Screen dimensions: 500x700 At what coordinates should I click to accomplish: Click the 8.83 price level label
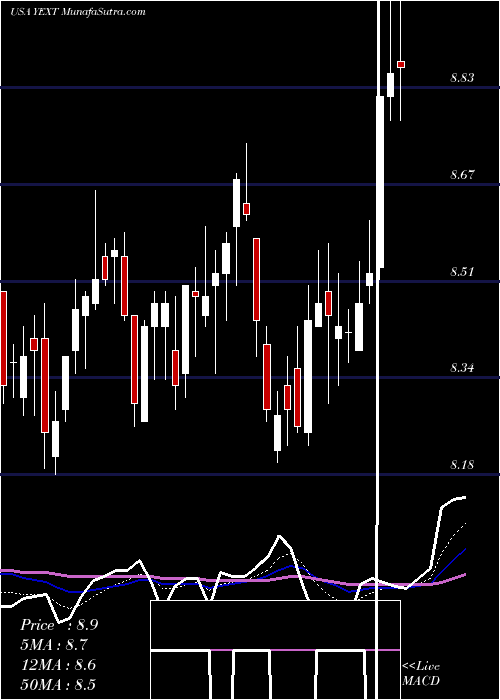pyautogui.click(x=462, y=78)
